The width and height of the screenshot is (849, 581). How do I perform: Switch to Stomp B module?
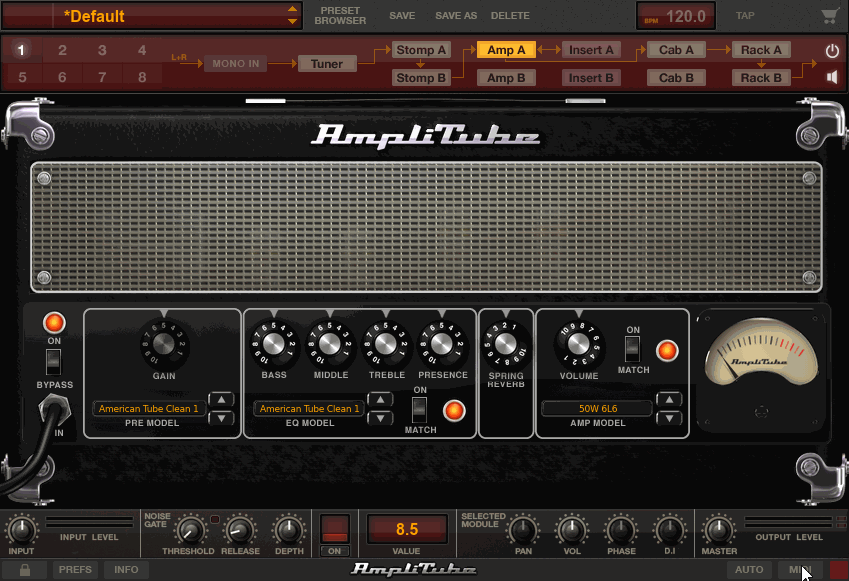tap(421, 78)
